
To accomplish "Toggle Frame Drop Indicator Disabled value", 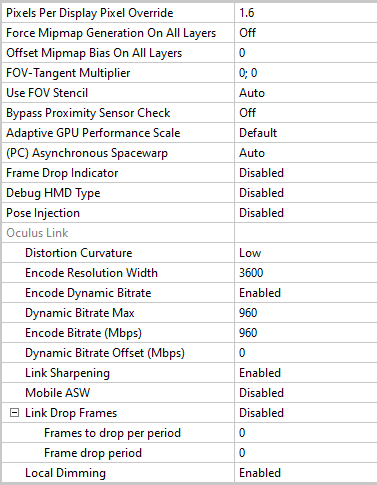I will [x=306, y=173].
